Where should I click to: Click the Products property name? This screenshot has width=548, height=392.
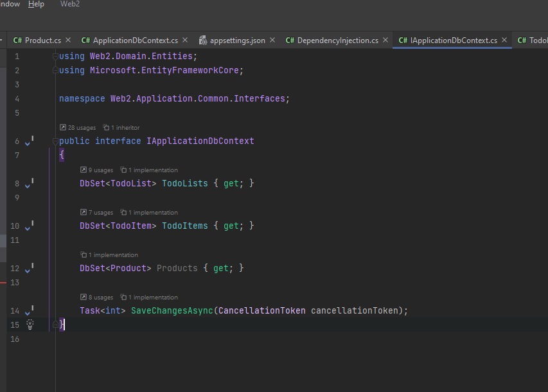coord(177,268)
